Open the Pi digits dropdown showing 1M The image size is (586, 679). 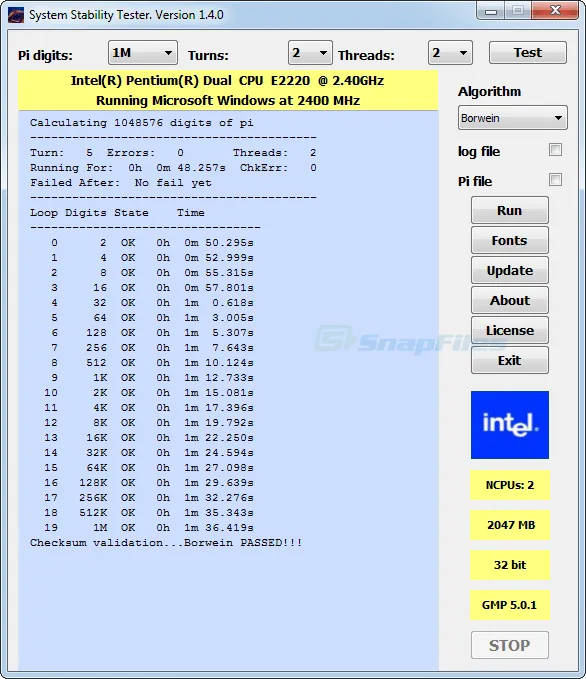click(142, 53)
